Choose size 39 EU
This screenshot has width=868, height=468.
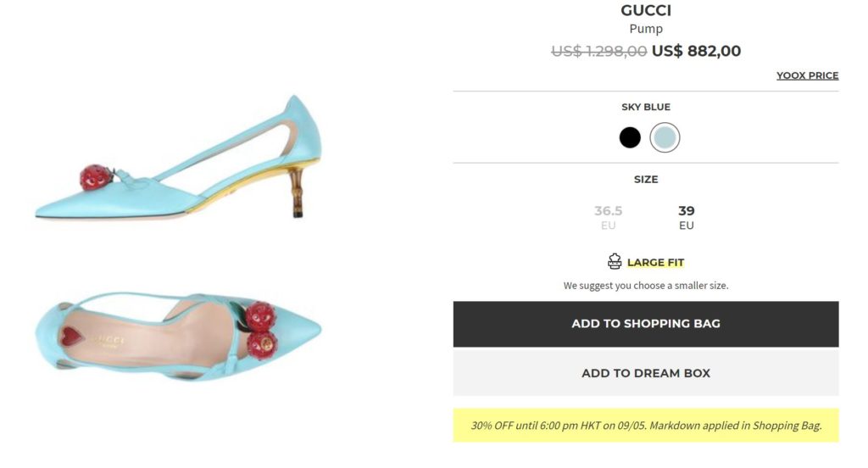pyautogui.click(x=686, y=217)
